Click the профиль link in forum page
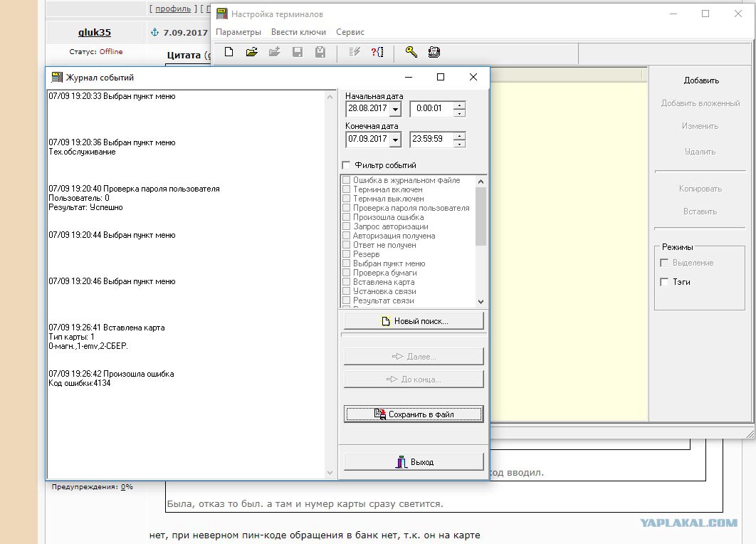Image resolution: width=756 pixels, height=544 pixels. [x=173, y=9]
